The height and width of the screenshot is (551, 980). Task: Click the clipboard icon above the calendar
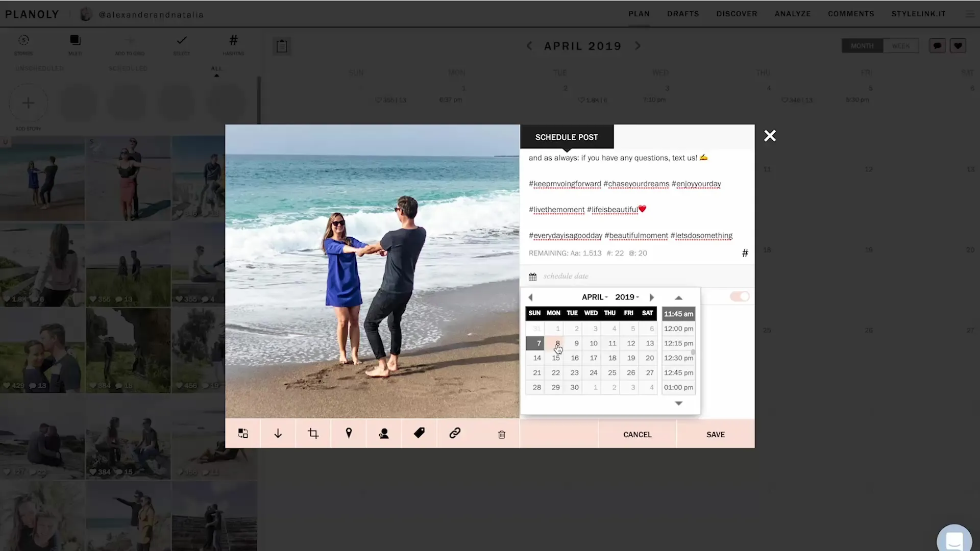tap(282, 46)
